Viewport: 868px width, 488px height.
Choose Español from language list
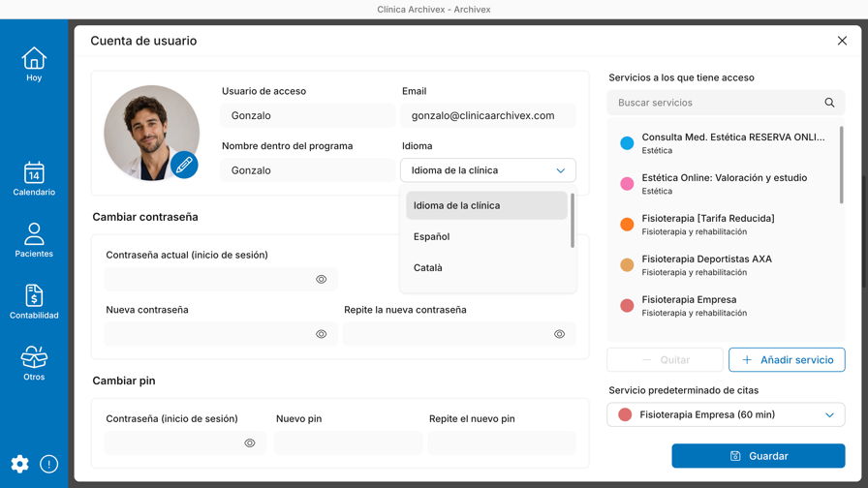(486, 236)
